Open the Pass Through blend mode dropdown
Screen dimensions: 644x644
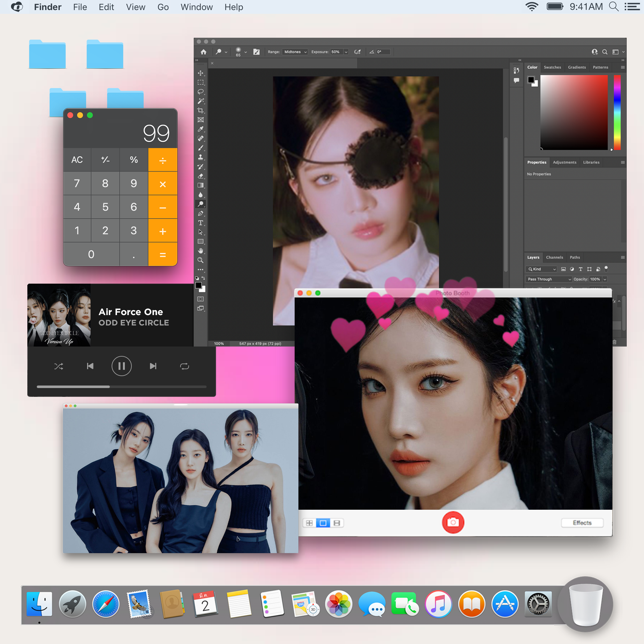click(x=548, y=279)
